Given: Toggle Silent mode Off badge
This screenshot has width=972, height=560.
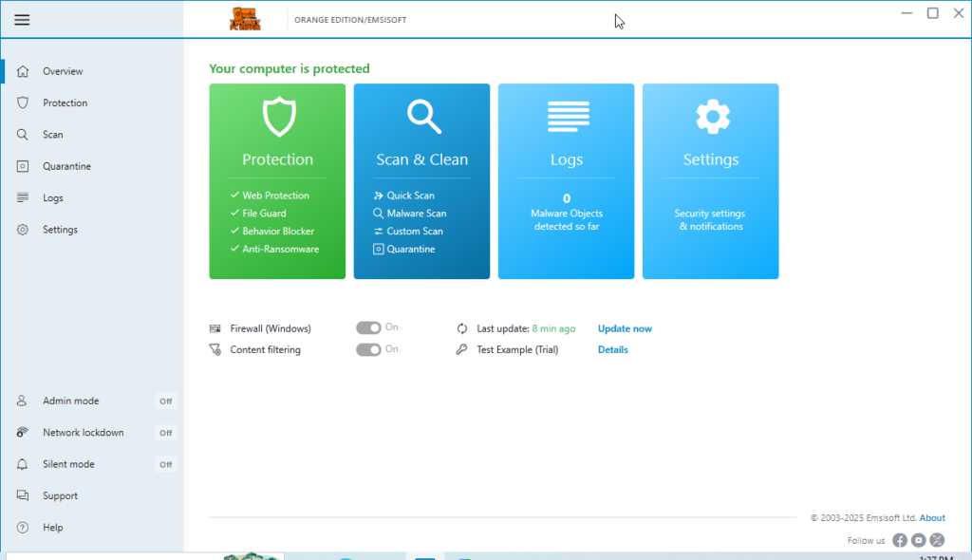Looking at the screenshot, I should tap(165, 464).
